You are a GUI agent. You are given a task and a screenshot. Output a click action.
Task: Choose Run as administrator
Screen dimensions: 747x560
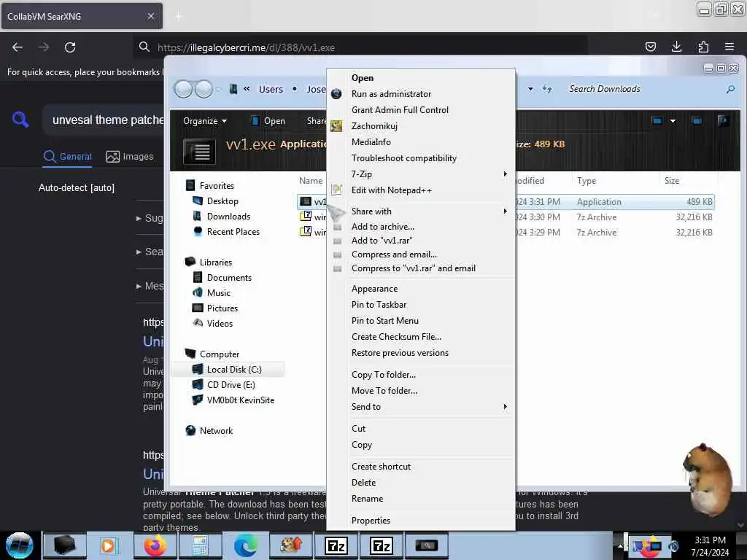391,94
